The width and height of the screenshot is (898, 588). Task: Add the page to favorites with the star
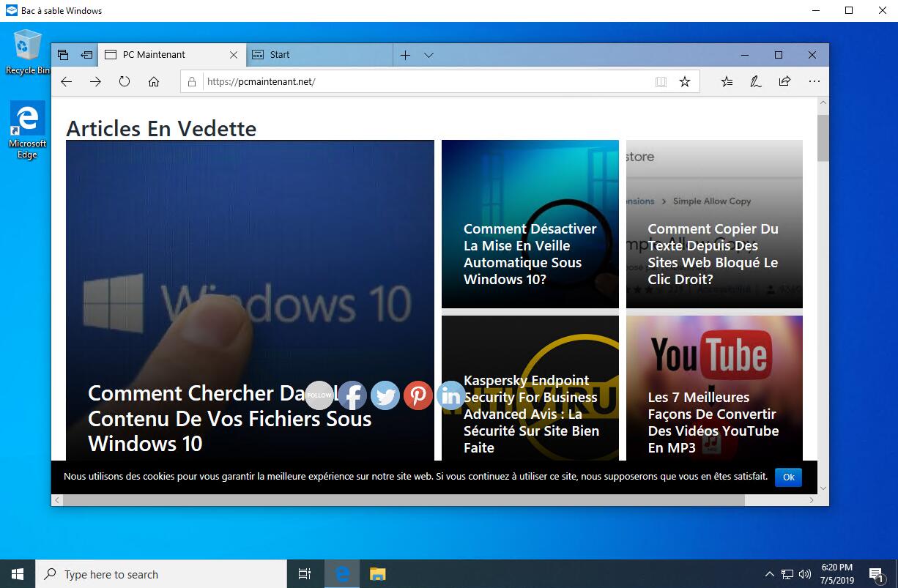(x=685, y=81)
